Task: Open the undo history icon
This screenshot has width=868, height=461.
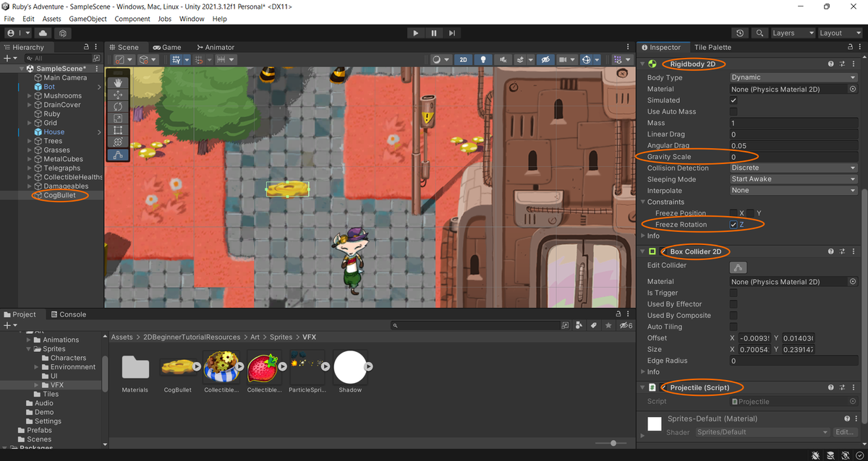Action: pyautogui.click(x=739, y=33)
